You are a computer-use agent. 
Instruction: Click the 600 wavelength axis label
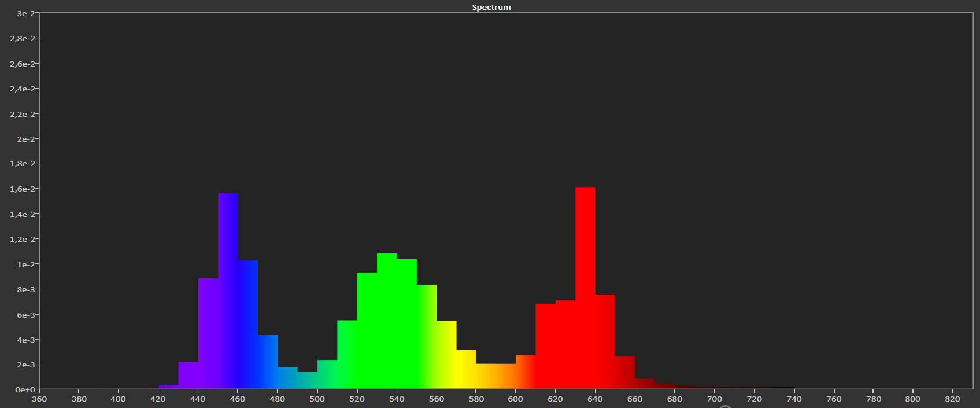click(x=515, y=399)
